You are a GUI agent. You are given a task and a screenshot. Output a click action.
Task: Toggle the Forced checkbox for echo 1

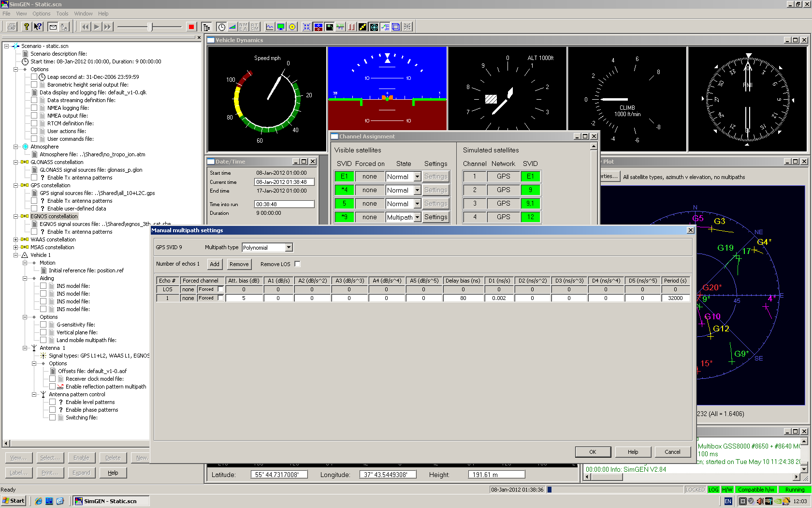(220, 298)
